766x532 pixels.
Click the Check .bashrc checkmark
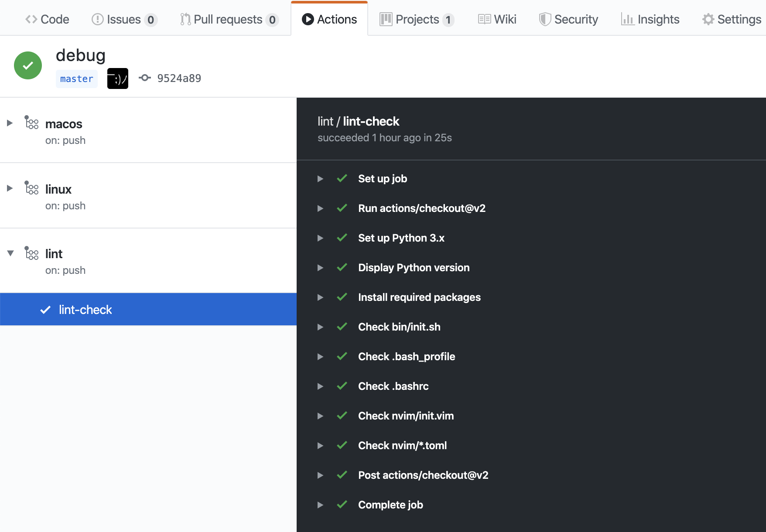click(342, 386)
